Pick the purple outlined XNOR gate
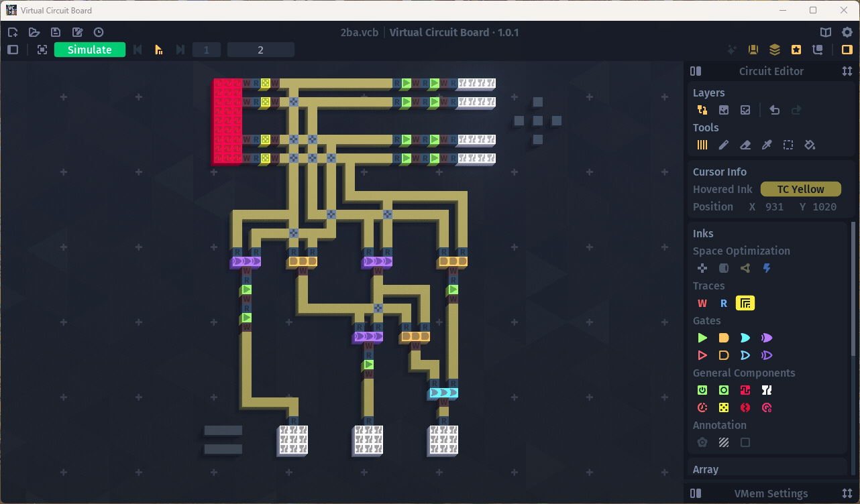 tap(767, 355)
